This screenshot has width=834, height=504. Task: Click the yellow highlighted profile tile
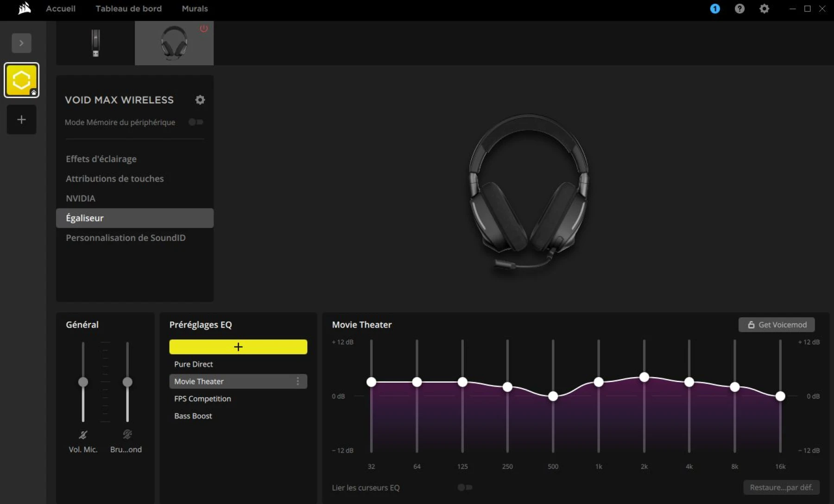point(21,80)
